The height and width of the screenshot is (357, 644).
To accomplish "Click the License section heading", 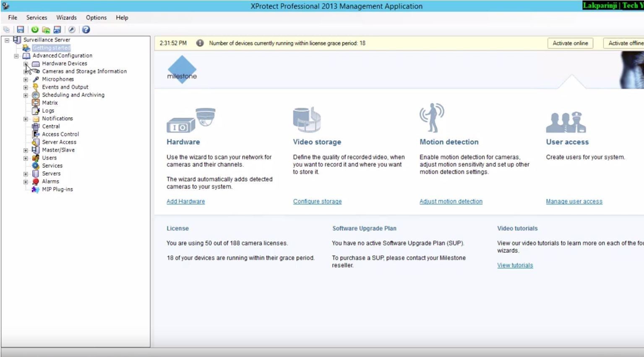I will click(177, 228).
